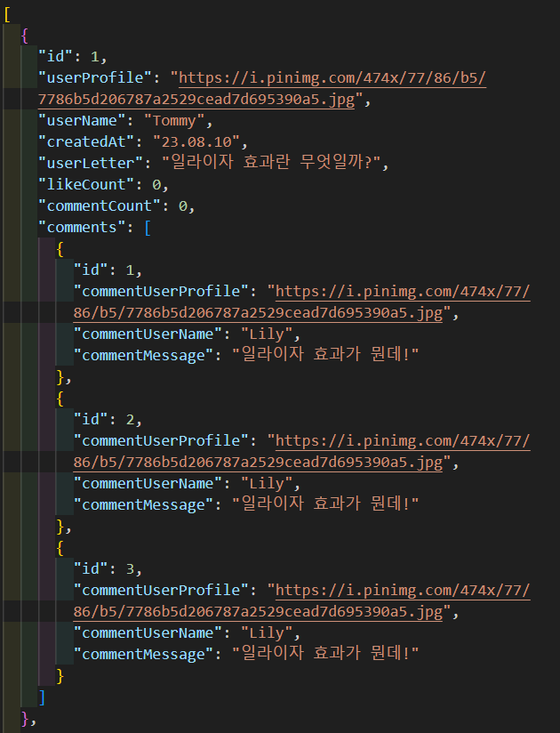Image resolution: width=560 pixels, height=733 pixels.
Task: Select "일라이자 효과가 뭔데!" in comment id 3
Action: 325,654
